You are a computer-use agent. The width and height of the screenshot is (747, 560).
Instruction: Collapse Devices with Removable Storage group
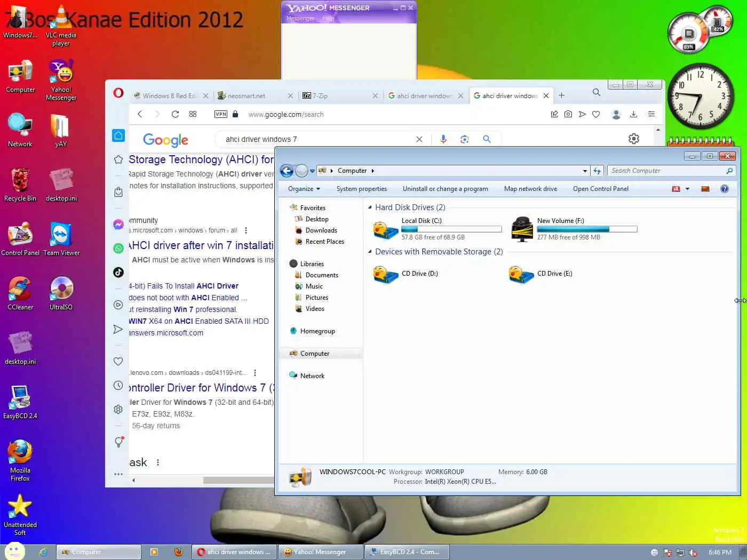click(x=370, y=251)
